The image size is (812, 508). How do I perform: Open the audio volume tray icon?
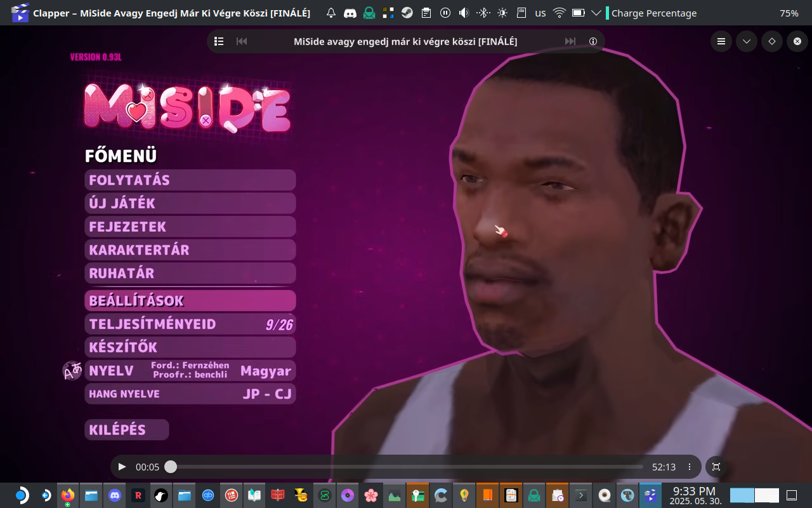click(464, 13)
